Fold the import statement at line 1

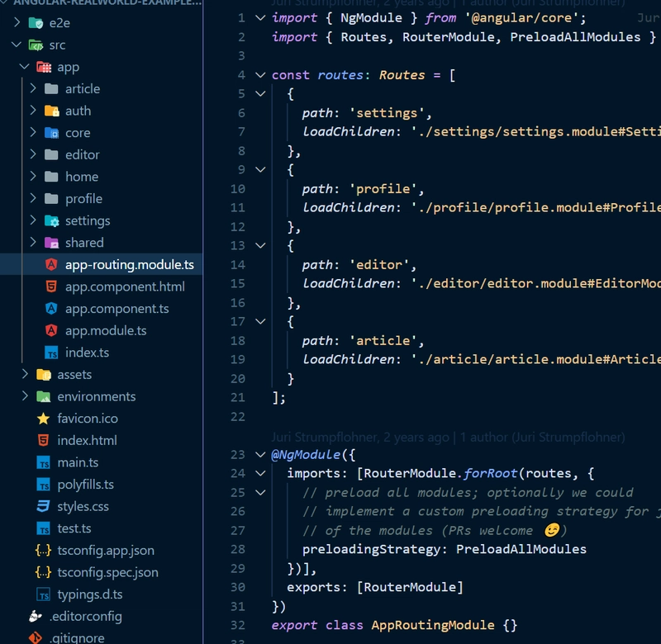260,17
